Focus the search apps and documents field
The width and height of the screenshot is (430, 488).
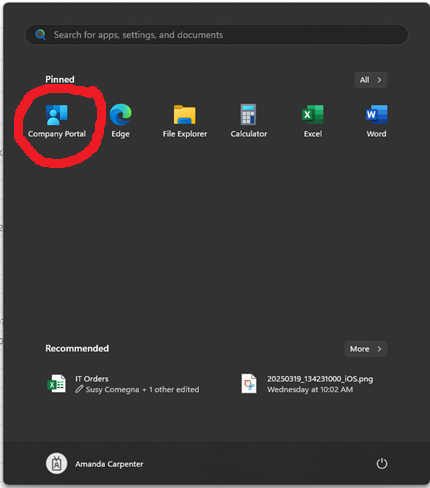point(217,35)
